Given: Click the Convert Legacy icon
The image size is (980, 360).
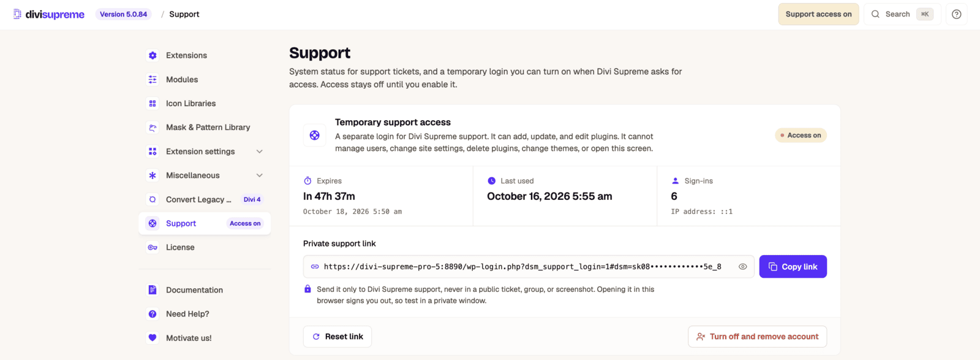Looking at the screenshot, I should (153, 199).
